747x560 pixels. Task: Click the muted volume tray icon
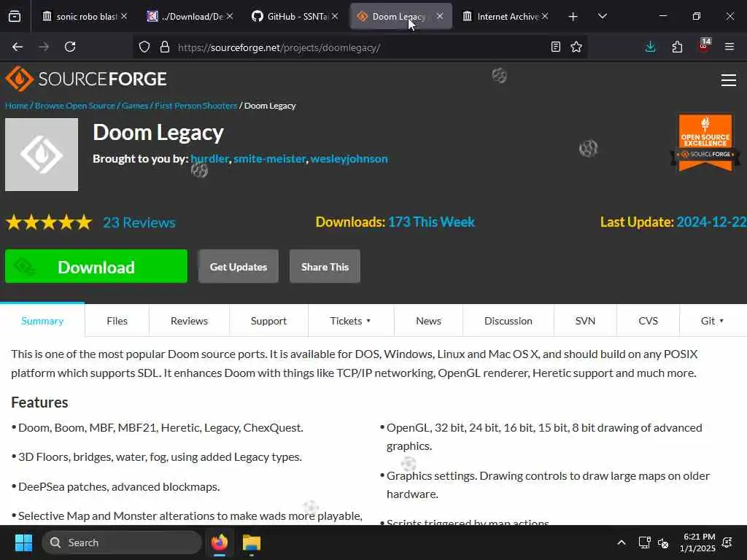(x=662, y=542)
